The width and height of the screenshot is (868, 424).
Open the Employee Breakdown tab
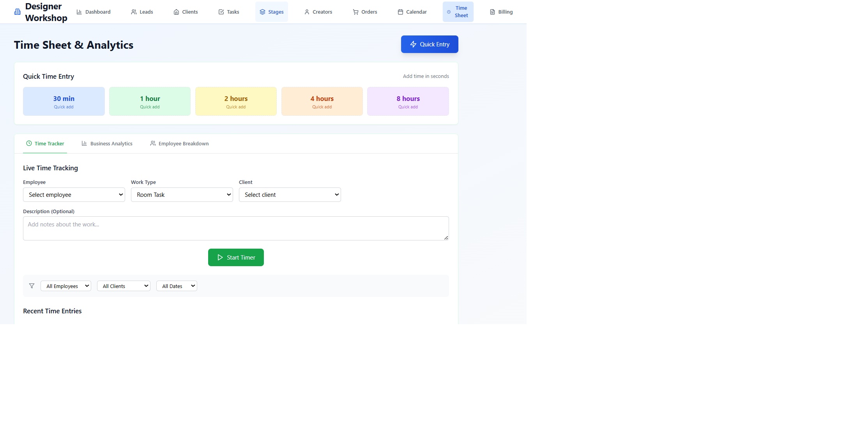click(179, 144)
